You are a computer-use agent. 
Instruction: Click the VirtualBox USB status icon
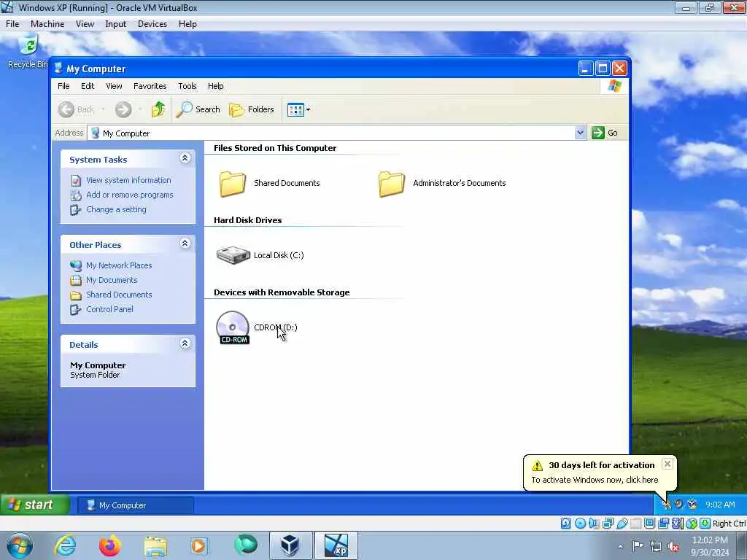point(622,524)
